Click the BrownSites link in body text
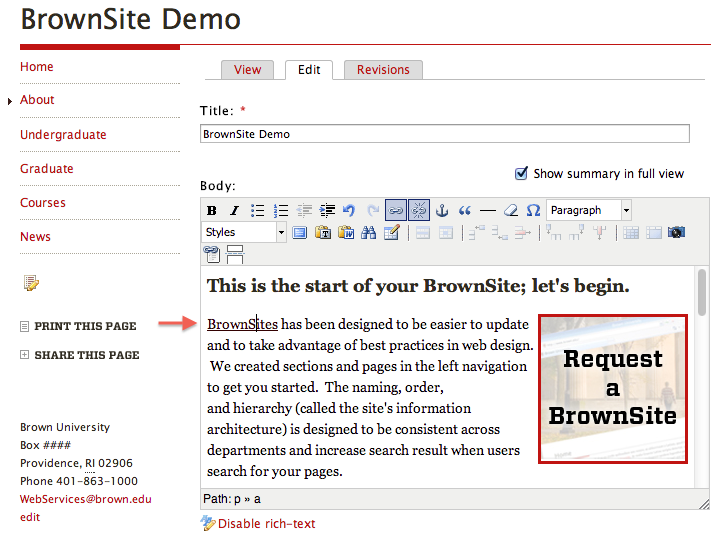 coord(242,324)
